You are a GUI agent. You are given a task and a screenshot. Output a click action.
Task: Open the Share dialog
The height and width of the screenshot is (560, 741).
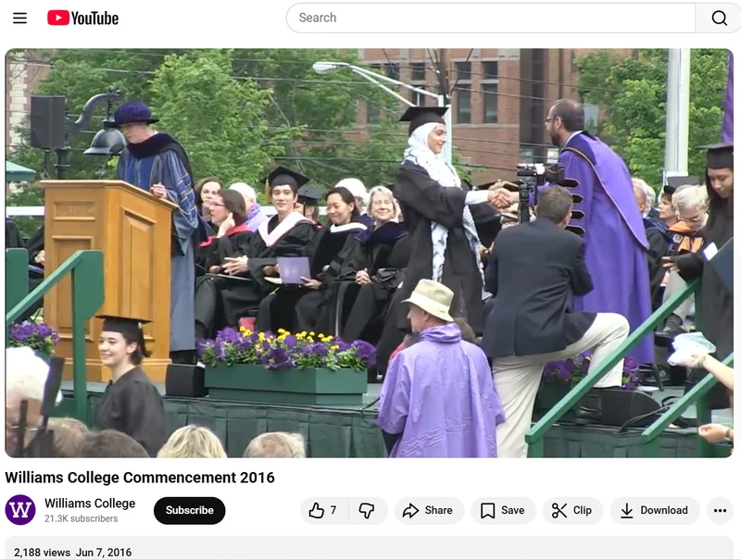[428, 510]
